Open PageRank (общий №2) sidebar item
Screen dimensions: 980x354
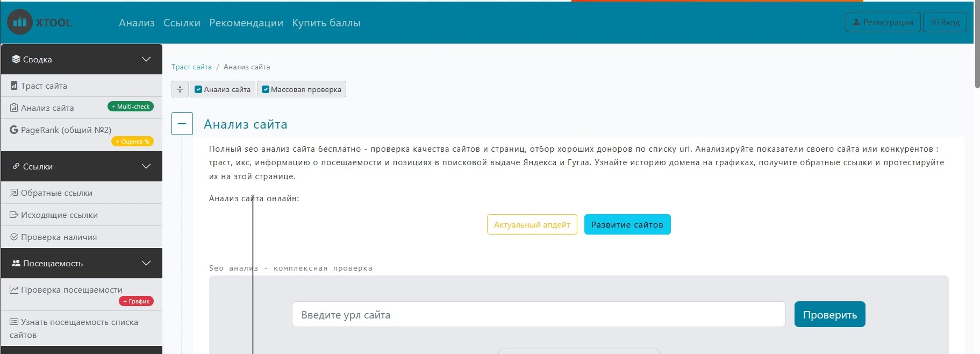[82, 134]
